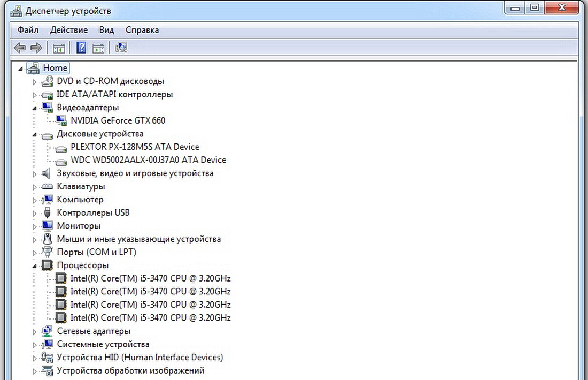Click the WDC WD5002AALX drive icon
The height and width of the screenshot is (380, 588).
click(61, 162)
